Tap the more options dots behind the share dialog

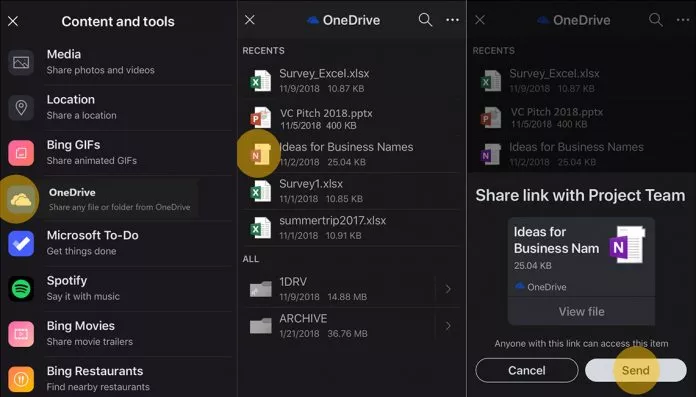tap(683, 20)
